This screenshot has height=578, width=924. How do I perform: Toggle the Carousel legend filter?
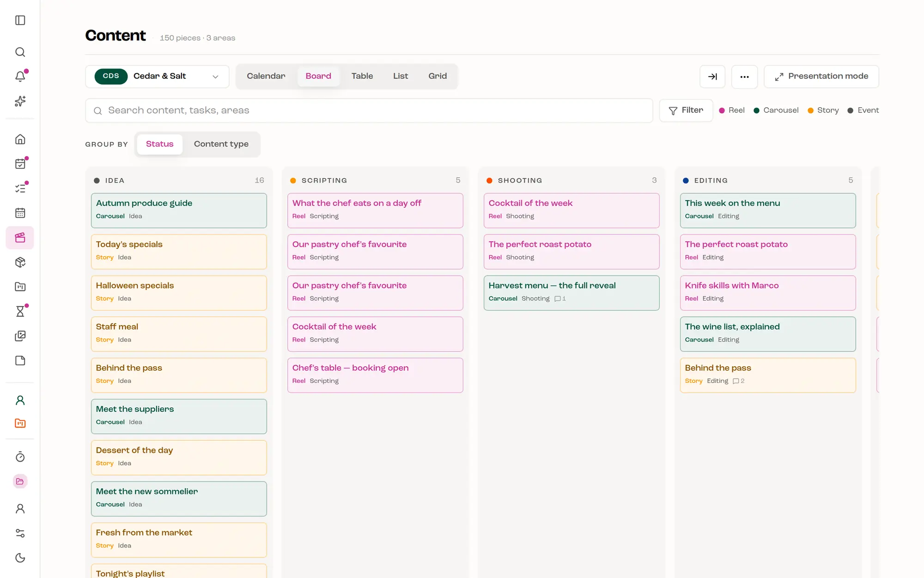(x=776, y=111)
